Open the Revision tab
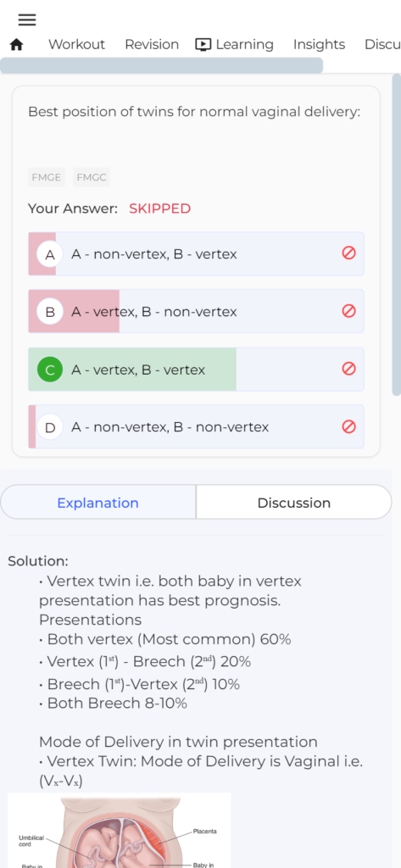This screenshot has height=868, width=401. point(152,44)
